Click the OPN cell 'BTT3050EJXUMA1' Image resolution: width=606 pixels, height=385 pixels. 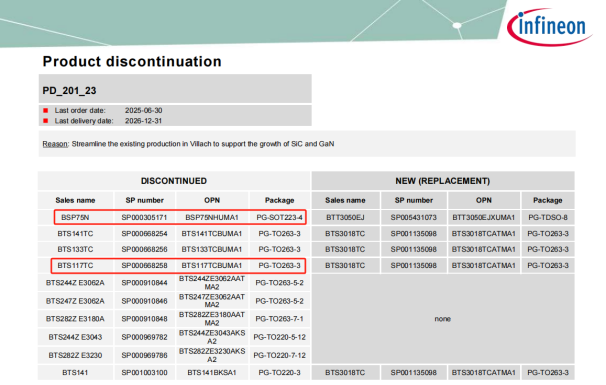[484, 218]
